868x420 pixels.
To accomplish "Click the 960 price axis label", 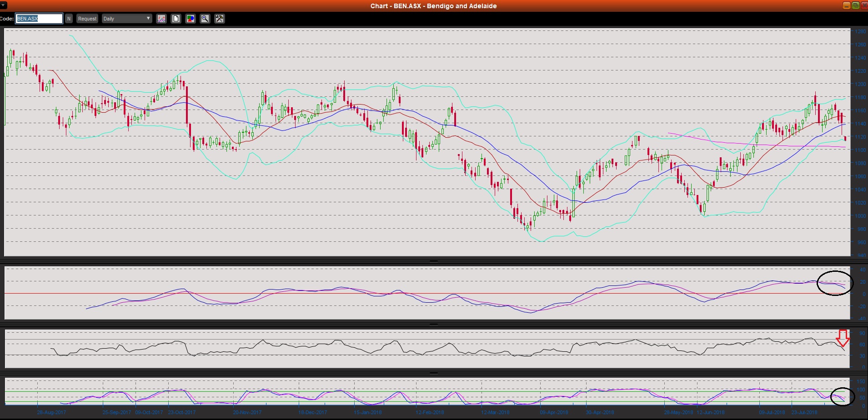I will point(861,242).
